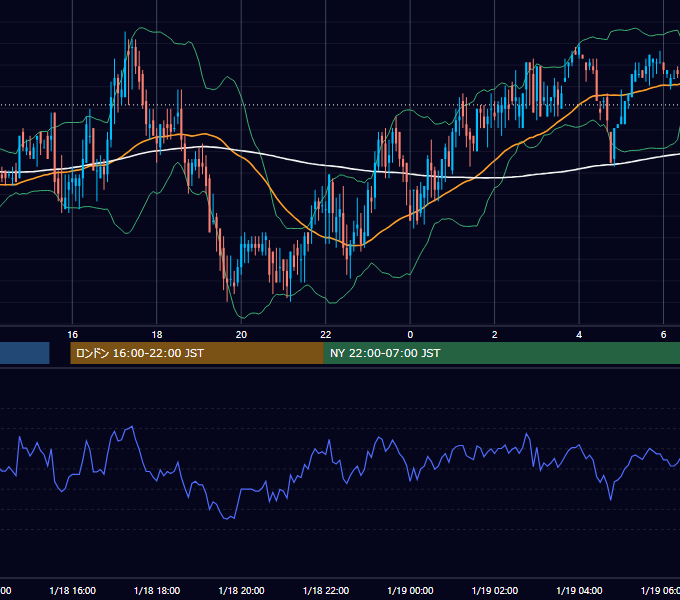
Task: Click the 1/18 16:00 date label
Action: pyautogui.click(x=72, y=590)
